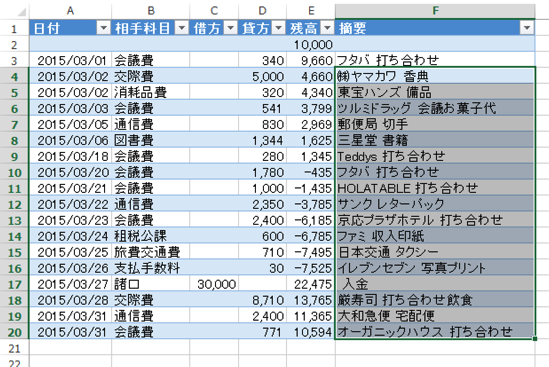Viewport: 549px width, 367px height.
Task: Open the 相手科目 filter dropdown
Action: [x=182, y=28]
